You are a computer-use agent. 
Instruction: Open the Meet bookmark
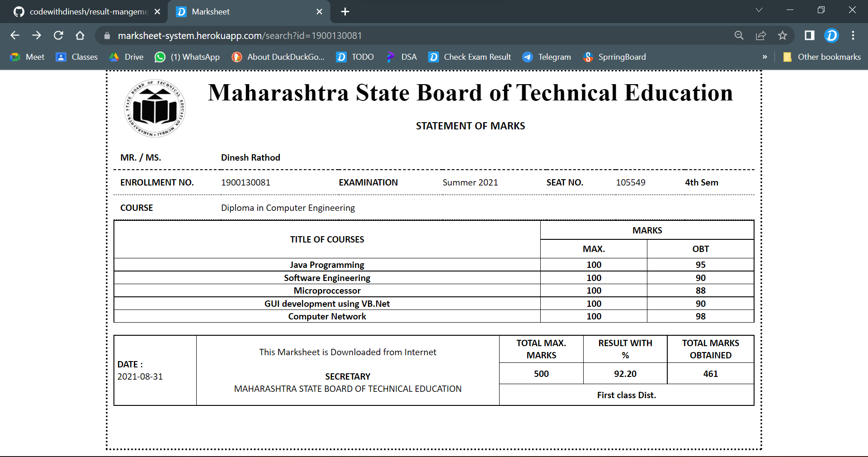27,57
